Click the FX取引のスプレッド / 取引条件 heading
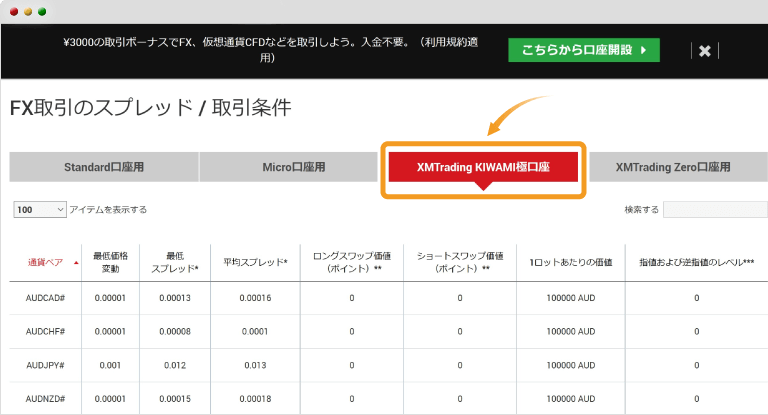Screen dimensions: 768x415 (x=150, y=108)
